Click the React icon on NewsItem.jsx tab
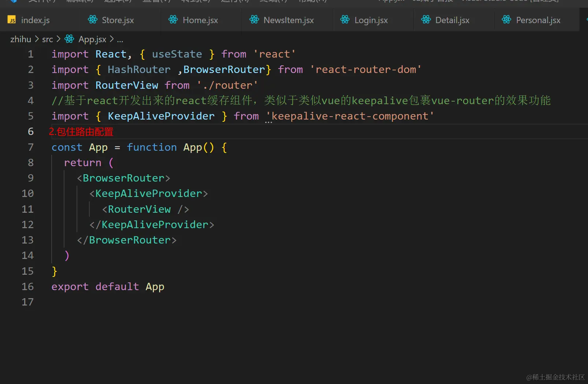Screen dimensions: 588x384 pos(254,20)
